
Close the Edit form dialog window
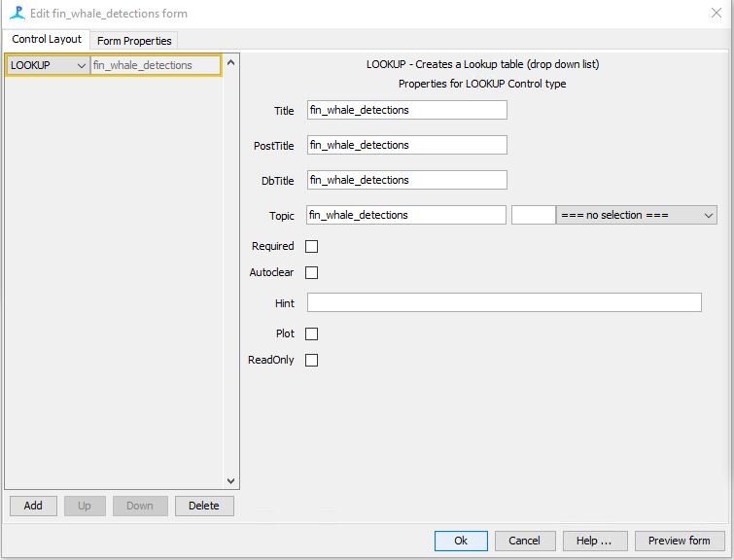716,14
